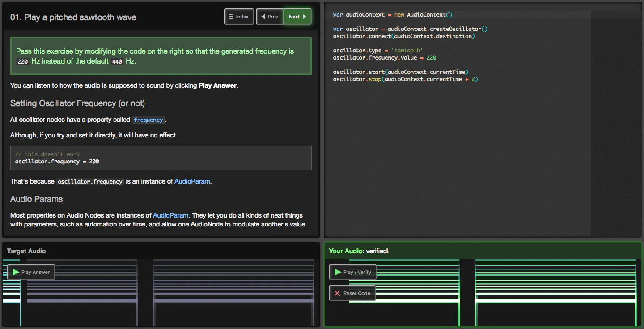Click the Your Audio green spectrogram display
The image size is (644, 329).
[x=483, y=293]
